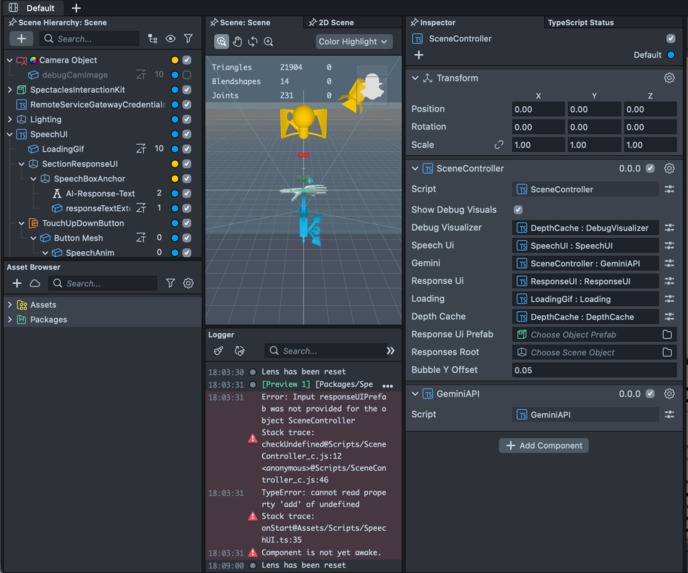Expand the Assets folder
688x573 pixels.
coord(10,304)
